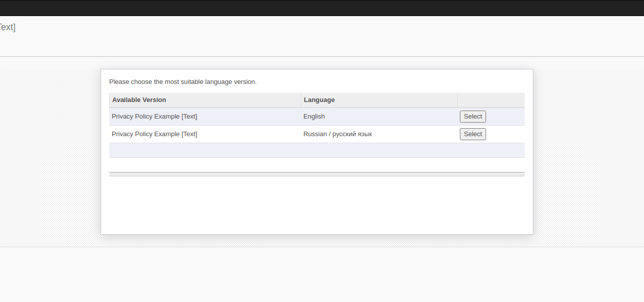
Task: Click the русский язык text label
Action: (x=354, y=134)
